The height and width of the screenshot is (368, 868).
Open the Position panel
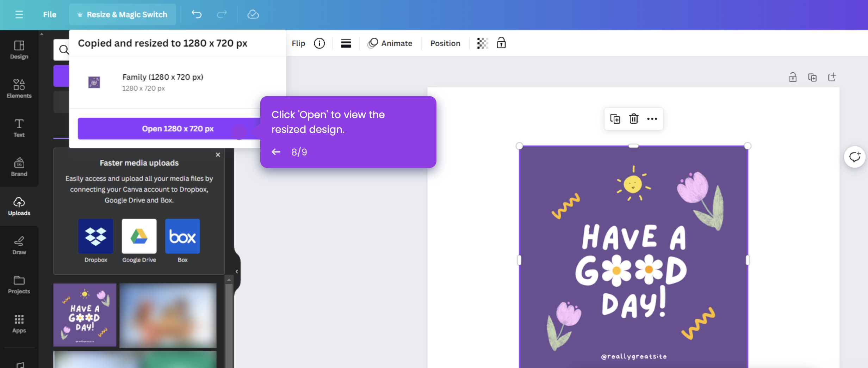point(445,43)
